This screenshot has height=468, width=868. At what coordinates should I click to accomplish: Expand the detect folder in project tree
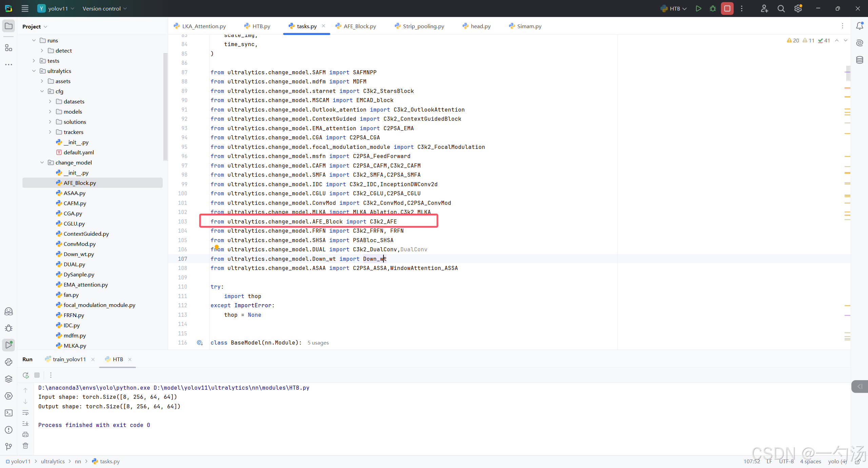(x=42, y=51)
